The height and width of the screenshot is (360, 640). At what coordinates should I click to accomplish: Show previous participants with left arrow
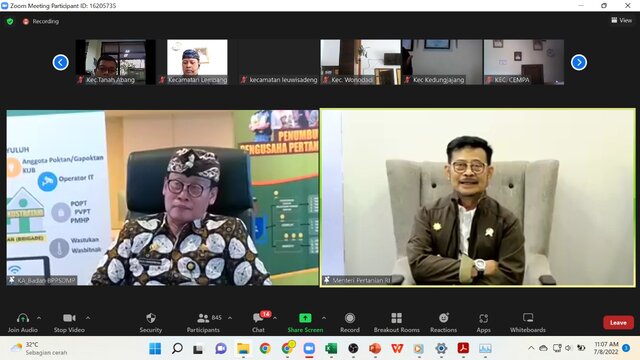(60, 62)
